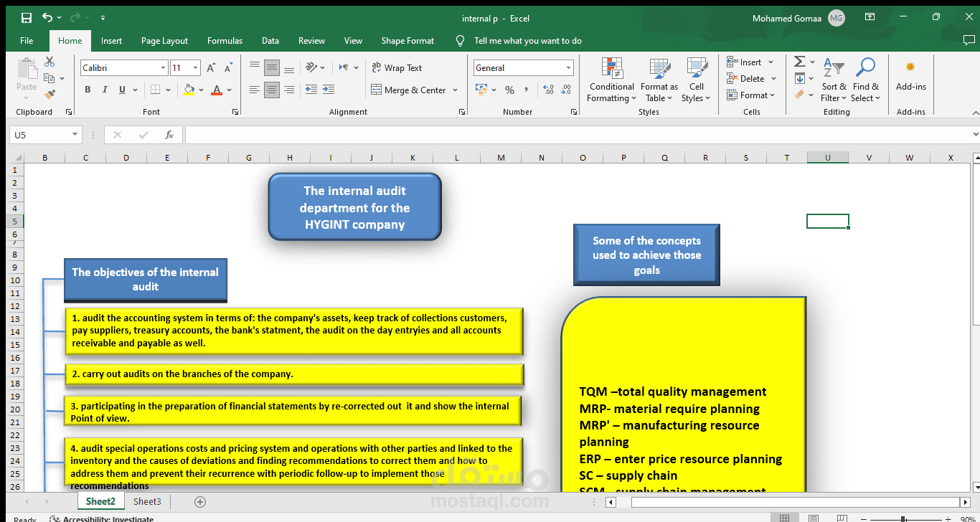This screenshot has width=980, height=522.
Task: Switch to the Page Layout tab
Action: tap(164, 41)
